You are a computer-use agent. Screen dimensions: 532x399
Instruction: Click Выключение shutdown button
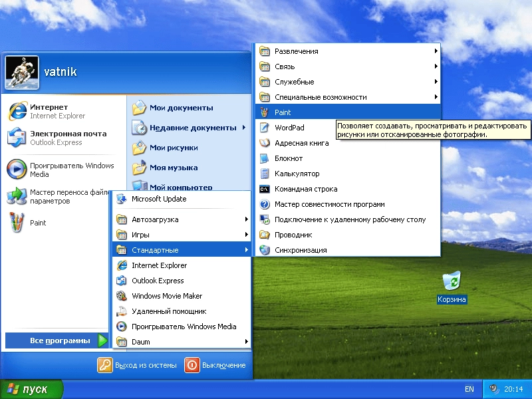pyautogui.click(x=215, y=365)
